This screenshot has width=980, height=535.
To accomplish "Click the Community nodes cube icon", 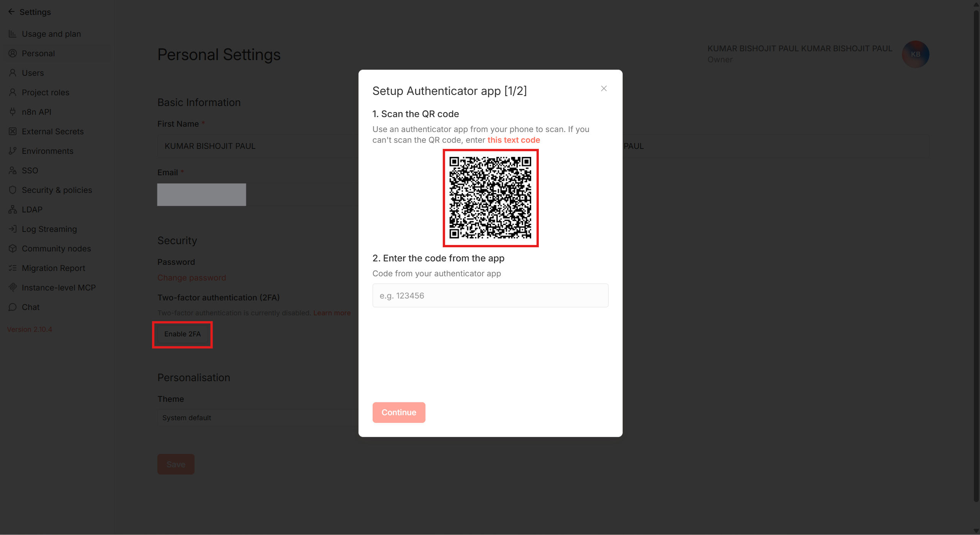I will [x=13, y=248].
